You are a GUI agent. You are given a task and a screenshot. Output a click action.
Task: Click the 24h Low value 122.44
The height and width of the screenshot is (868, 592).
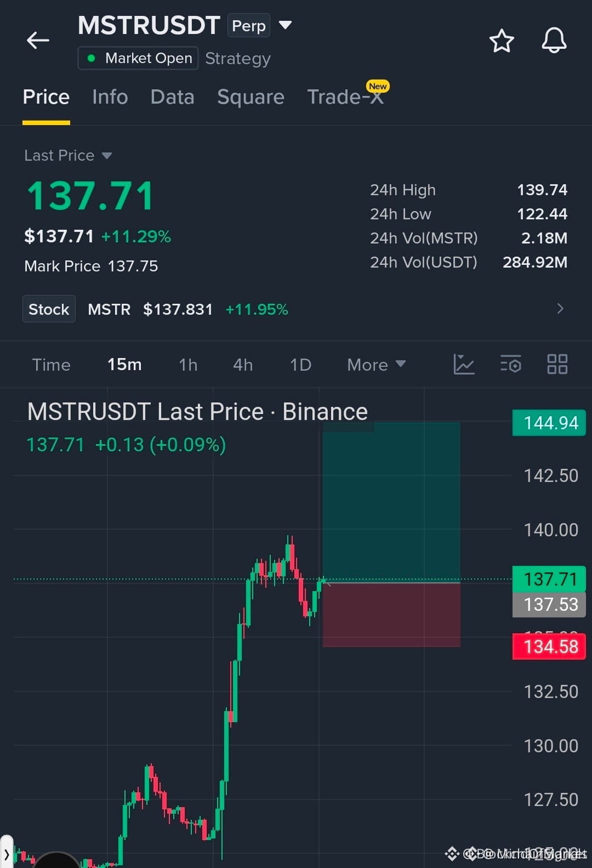coord(542,214)
